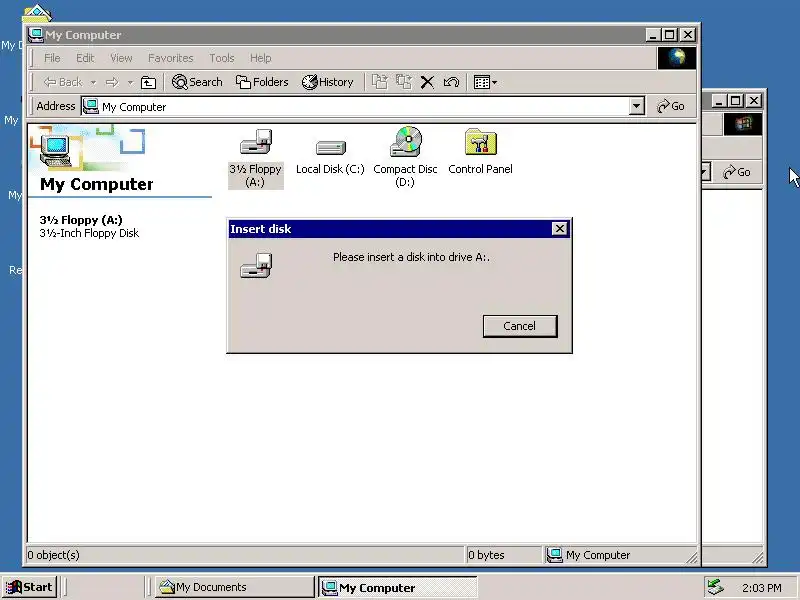
Task: Open the Views dropdown button
Action: 485,82
